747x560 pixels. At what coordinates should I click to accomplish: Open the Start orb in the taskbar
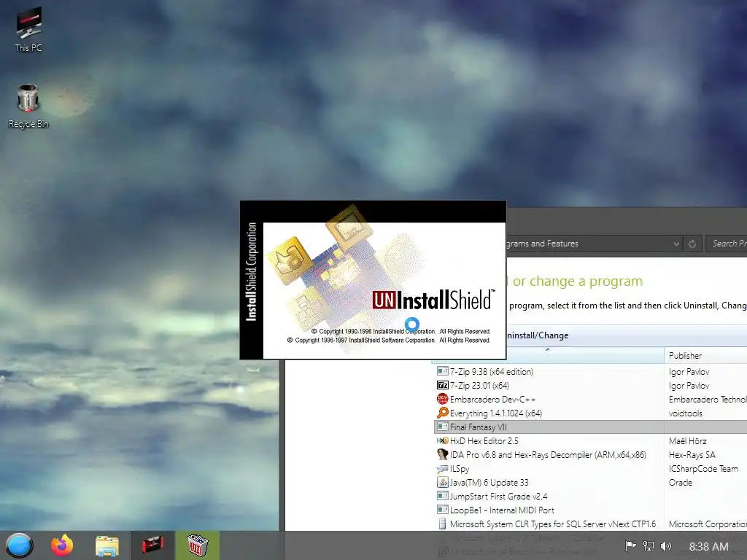[20, 545]
